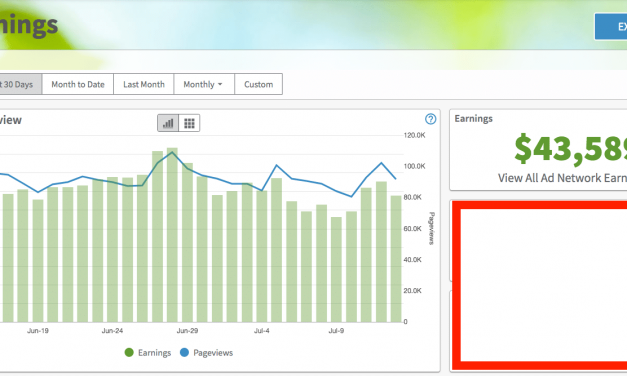This screenshot has height=376, width=627.
Task: Click the Earnings panel heading
Action: (473, 119)
